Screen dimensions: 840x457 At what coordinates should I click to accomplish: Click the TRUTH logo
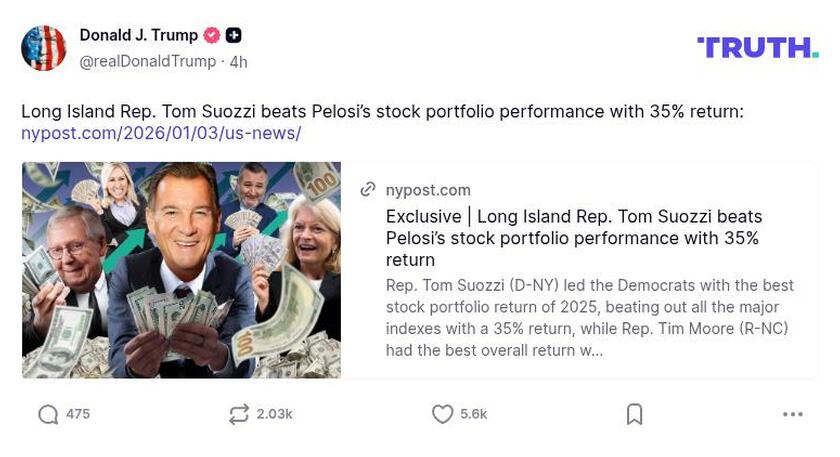pos(757,47)
